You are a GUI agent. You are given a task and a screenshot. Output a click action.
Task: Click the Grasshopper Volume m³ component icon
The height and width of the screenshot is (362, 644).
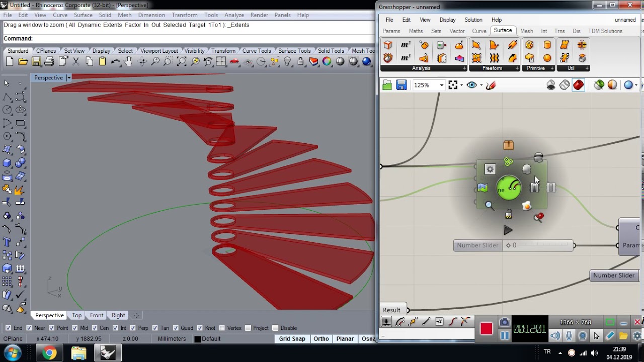point(406,58)
